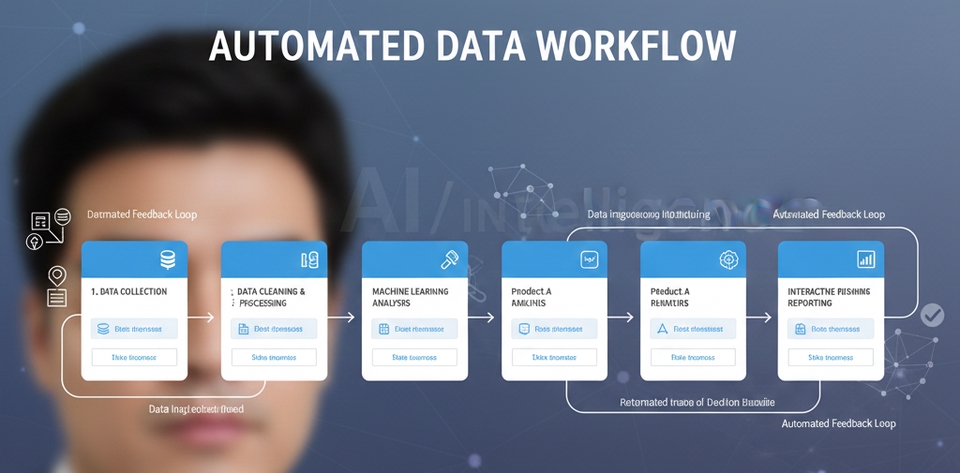Click the outlined button in Interactive Reporting card
Image resolution: width=960 pixels, height=473 pixels.
pos(831,357)
